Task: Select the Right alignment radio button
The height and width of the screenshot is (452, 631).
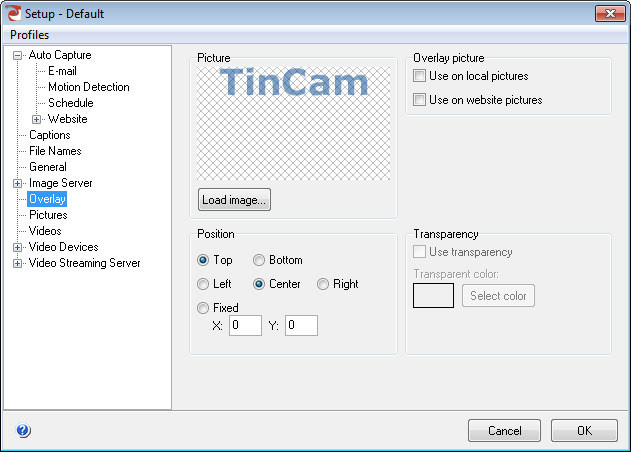Action: tap(323, 284)
